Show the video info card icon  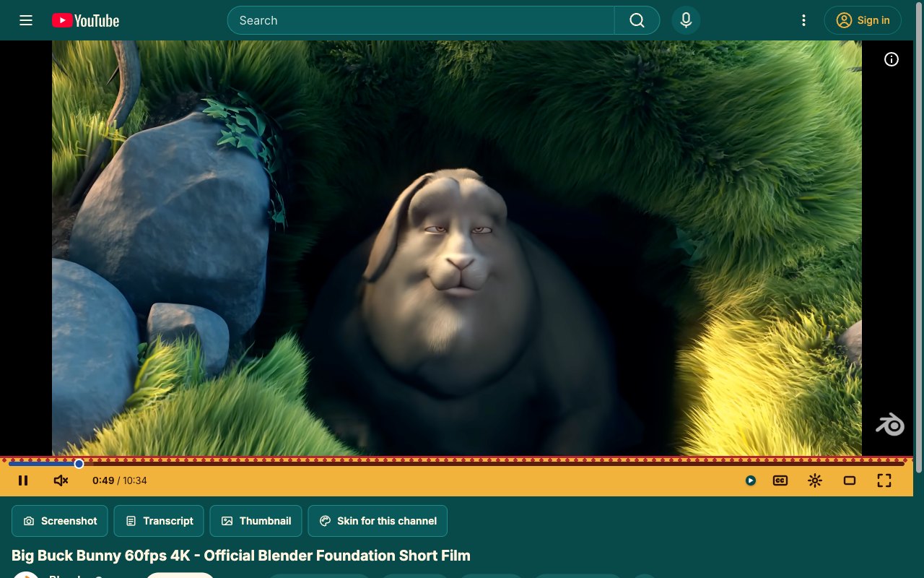pyautogui.click(x=892, y=59)
